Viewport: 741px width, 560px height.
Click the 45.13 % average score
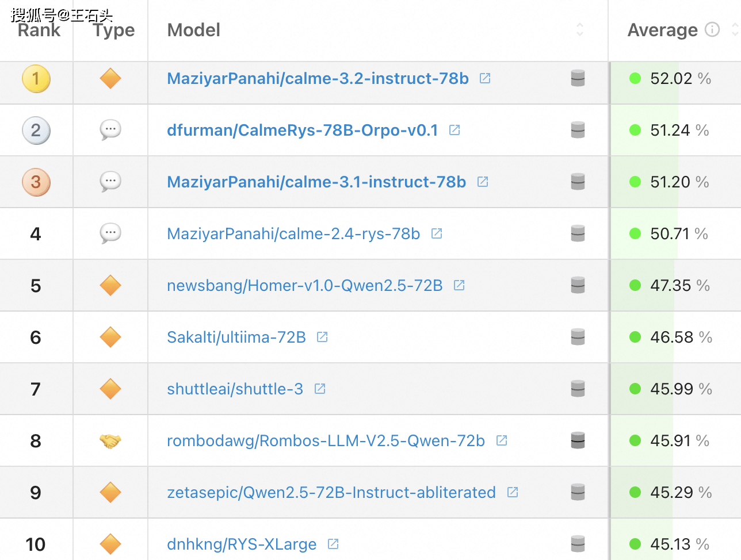[x=679, y=544]
